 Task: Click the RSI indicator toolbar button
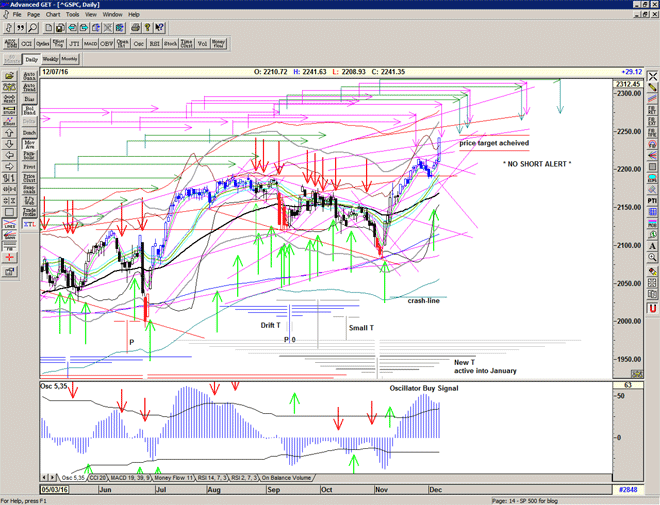pos(154,43)
